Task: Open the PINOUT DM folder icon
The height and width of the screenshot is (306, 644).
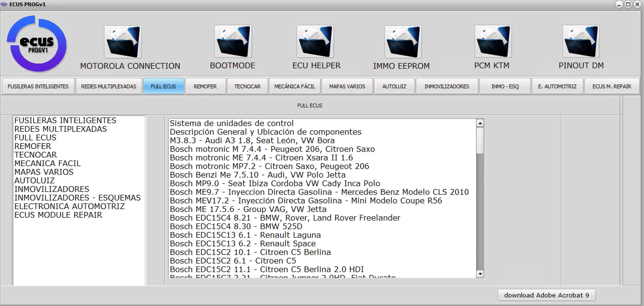Action: (581, 42)
